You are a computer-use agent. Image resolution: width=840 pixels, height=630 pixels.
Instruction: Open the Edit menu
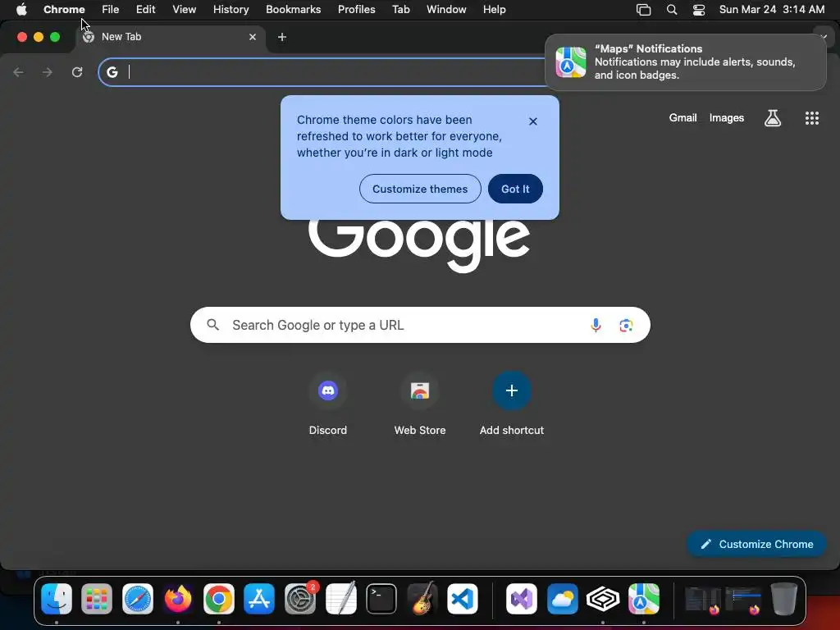pyautogui.click(x=145, y=10)
